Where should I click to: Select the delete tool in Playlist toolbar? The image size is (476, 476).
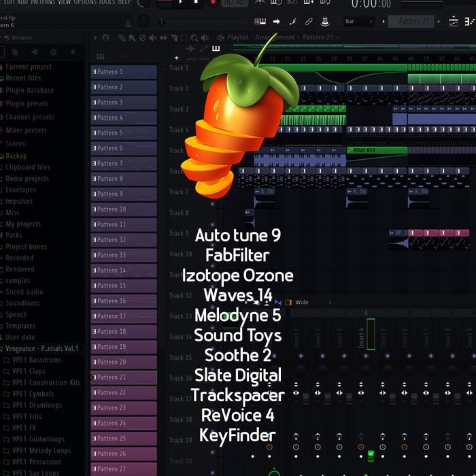pos(142,38)
